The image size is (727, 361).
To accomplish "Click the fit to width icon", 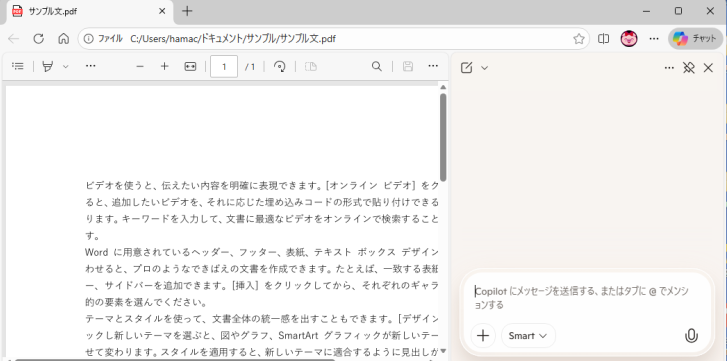I will [x=190, y=66].
